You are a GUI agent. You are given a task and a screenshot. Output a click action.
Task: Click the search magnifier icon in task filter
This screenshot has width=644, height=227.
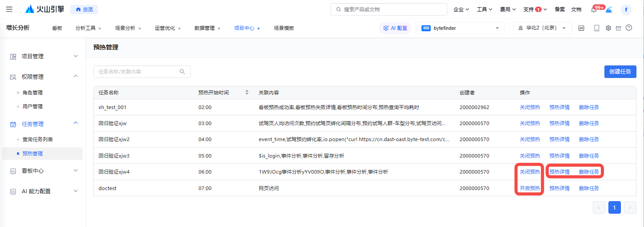[182, 72]
